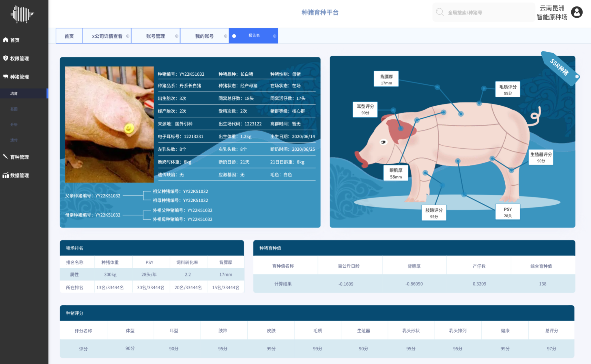Select 基因 submenu item
The image size is (591, 364).
(14, 109)
